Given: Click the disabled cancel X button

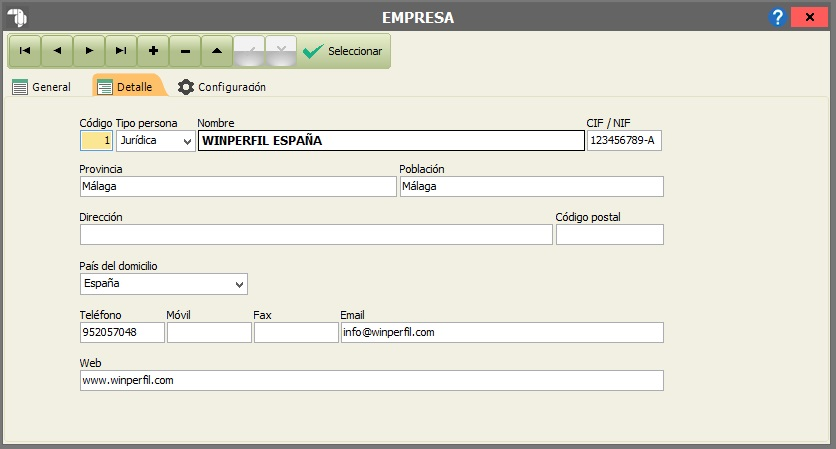Looking at the screenshot, I should pos(281,51).
